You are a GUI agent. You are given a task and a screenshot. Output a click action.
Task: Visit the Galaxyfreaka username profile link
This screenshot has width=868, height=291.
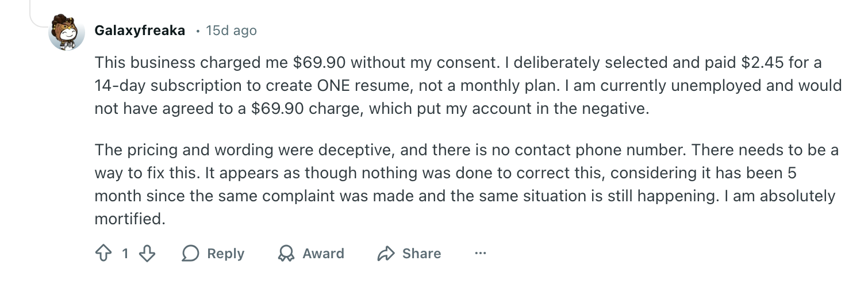[140, 30]
